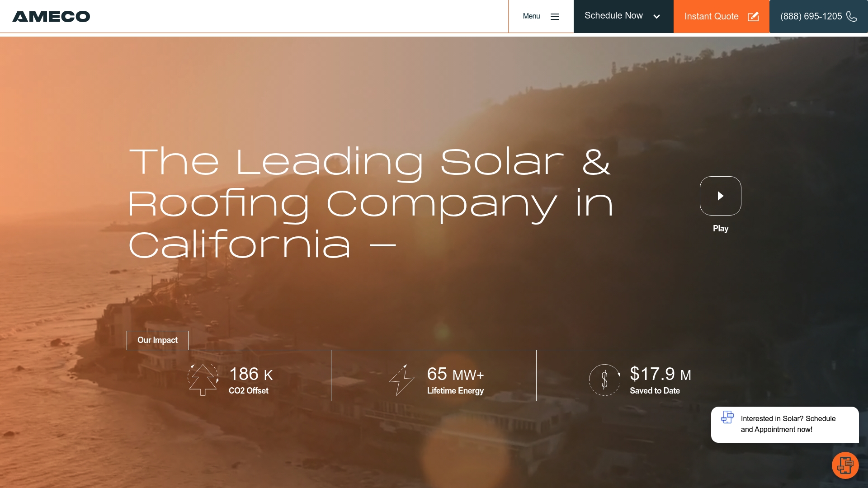Expand the Schedule Now dropdown chevron
Image resolution: width=868 pixels, height=488 pixels.
coord(656,16)
